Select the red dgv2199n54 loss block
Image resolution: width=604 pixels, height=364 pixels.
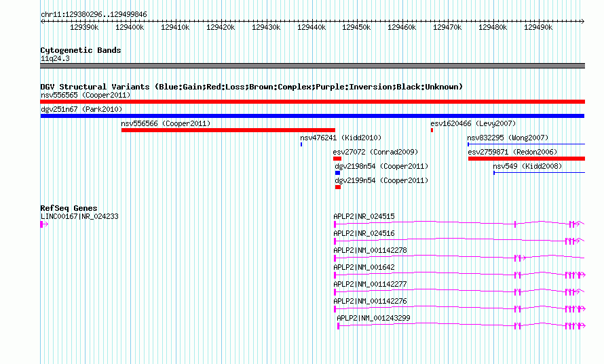[338, 187]
